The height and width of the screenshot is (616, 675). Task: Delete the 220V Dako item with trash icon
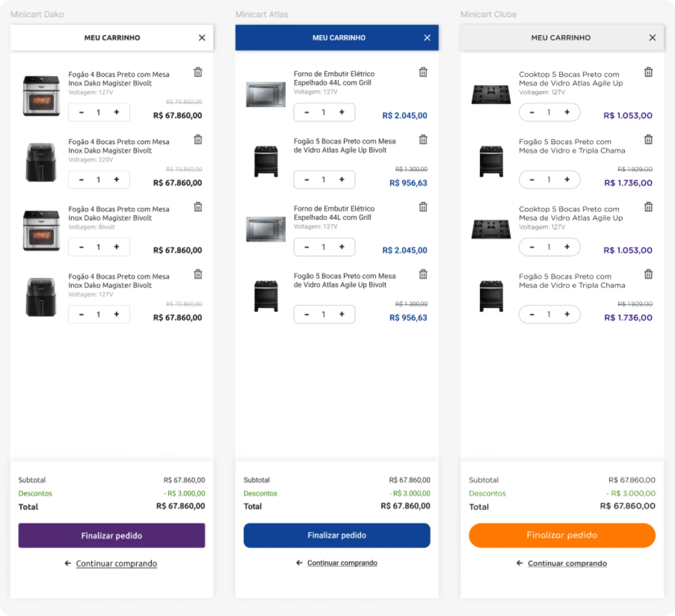coord(198,140)
